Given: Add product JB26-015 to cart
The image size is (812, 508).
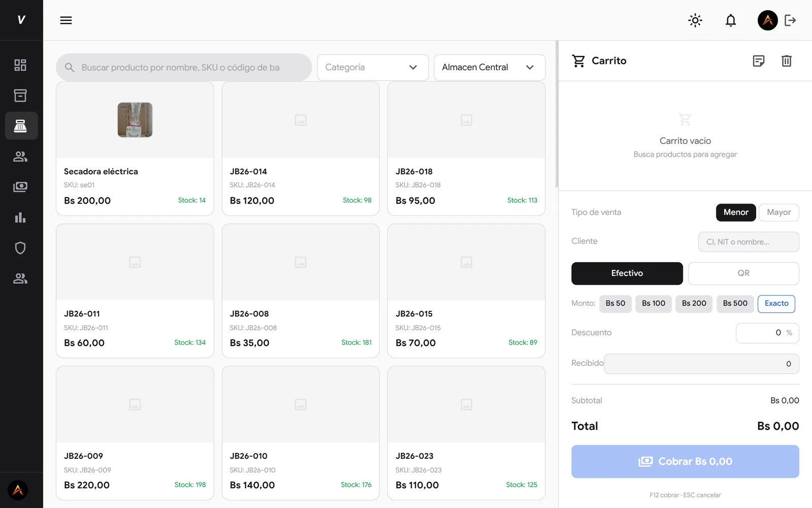Looking at the screenshot, I should (x=466, y=291).
